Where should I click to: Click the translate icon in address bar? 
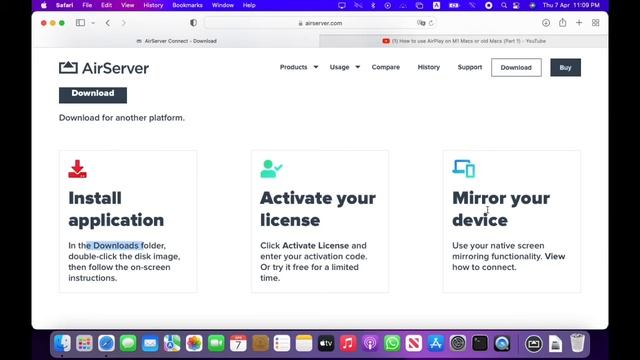point(421,23)
